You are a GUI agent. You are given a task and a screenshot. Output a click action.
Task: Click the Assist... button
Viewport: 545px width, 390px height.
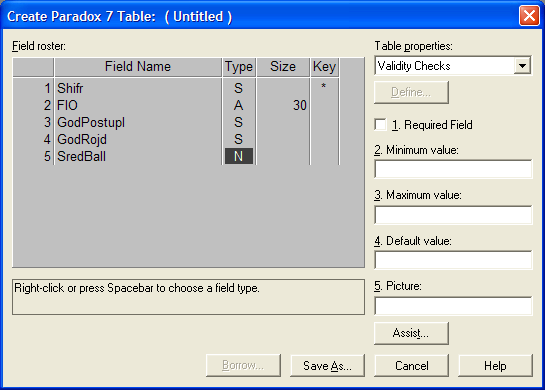[411, 333]
